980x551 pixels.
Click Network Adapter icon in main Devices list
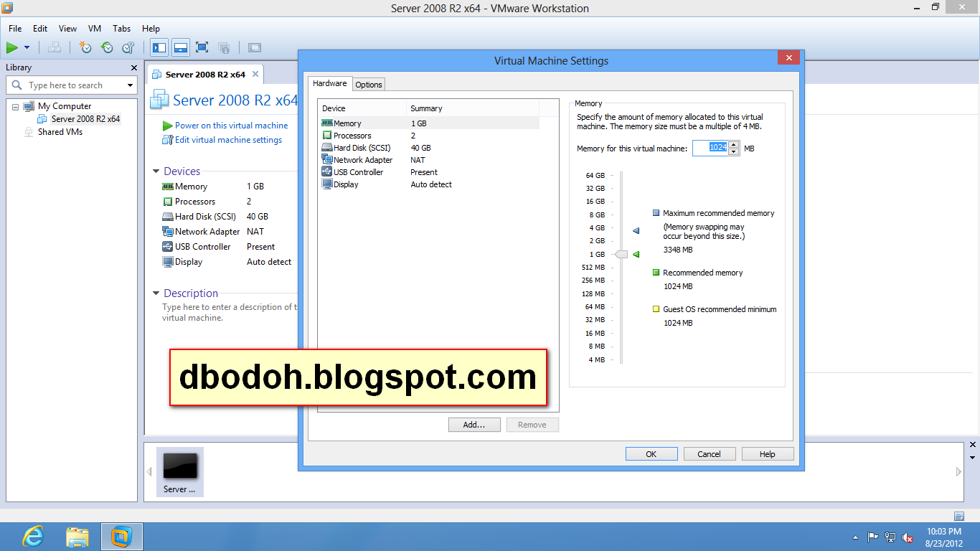pyautogui.click(x=168, y=232)
